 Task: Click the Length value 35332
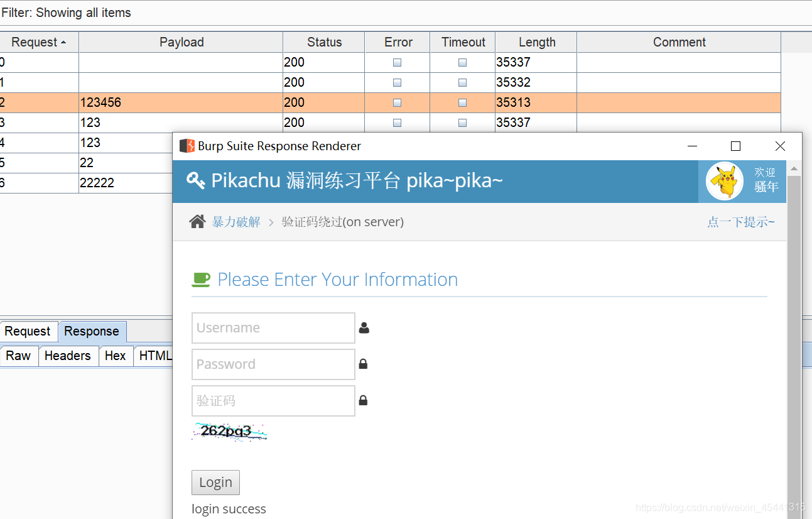tap(513, 82)
